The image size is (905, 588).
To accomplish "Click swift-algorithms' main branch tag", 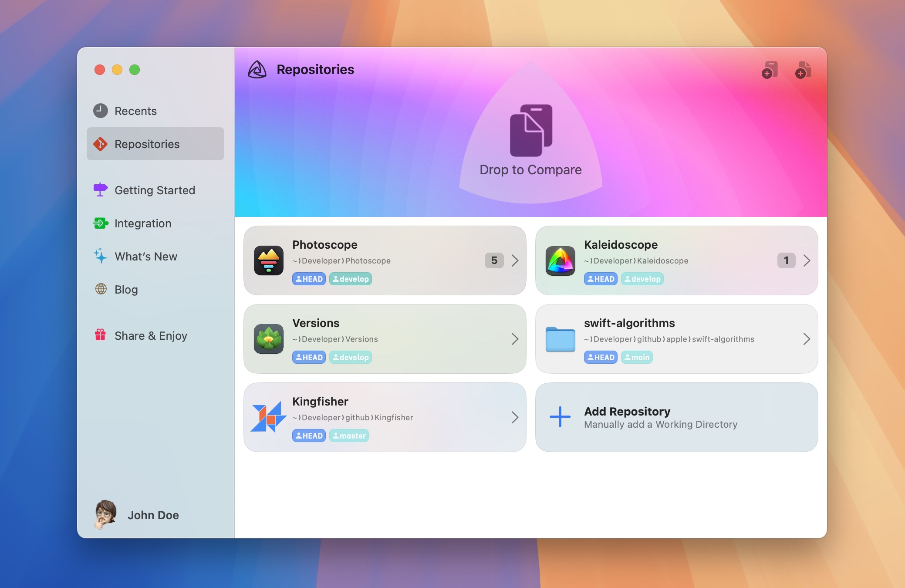I will [x=637, y=357].
